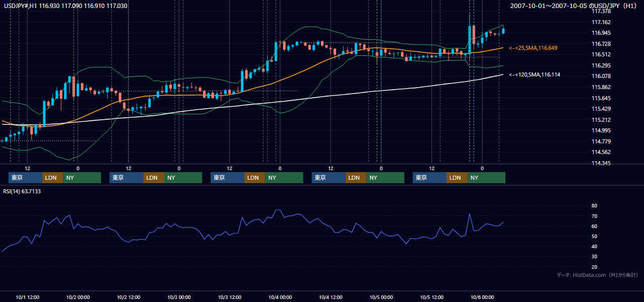The width and height of the screenshot is (644, 302).
Task: Click RSI scale level 50
Action: [x=594, y=236]
